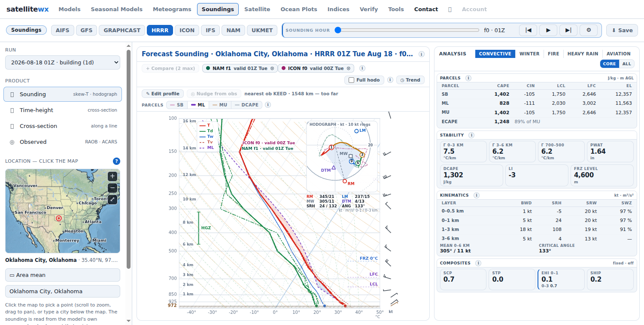Enable the Full hodo checkbox
The image size is (644, 325).
tap(351, 80)
